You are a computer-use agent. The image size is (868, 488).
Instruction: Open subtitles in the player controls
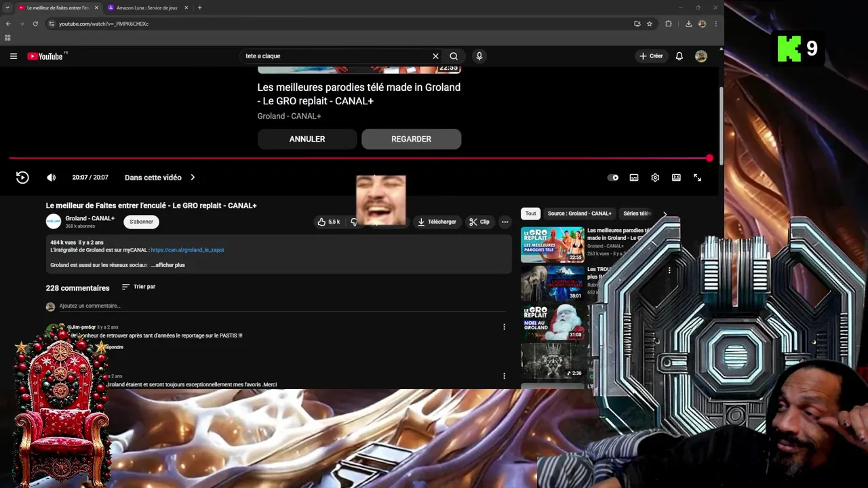634,178
